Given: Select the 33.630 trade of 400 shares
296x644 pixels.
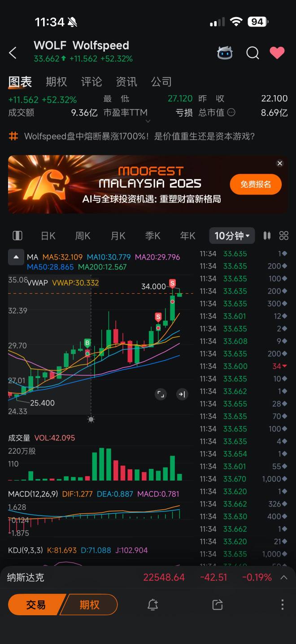Looking at the screenshot, I should [244, 516].
